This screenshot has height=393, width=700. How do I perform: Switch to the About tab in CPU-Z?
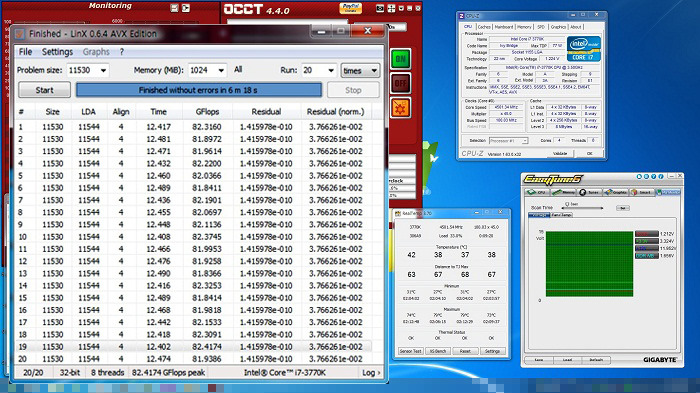tap(576, 27)
